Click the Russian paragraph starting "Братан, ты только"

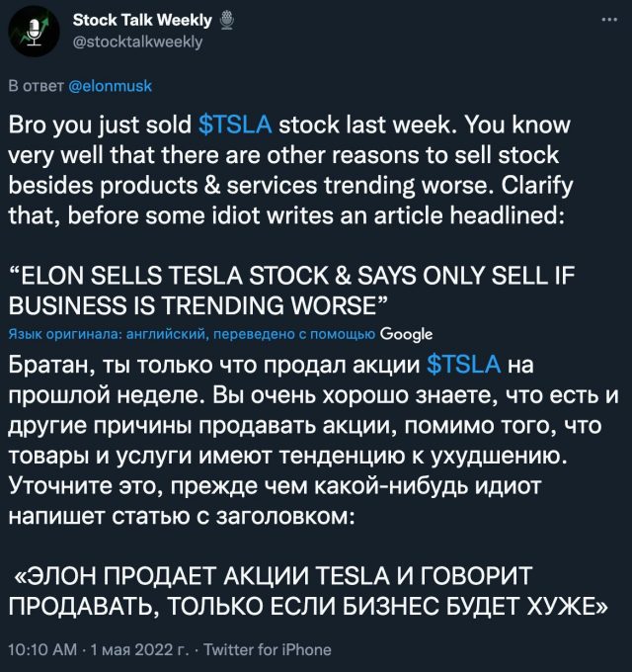(313, 440)
